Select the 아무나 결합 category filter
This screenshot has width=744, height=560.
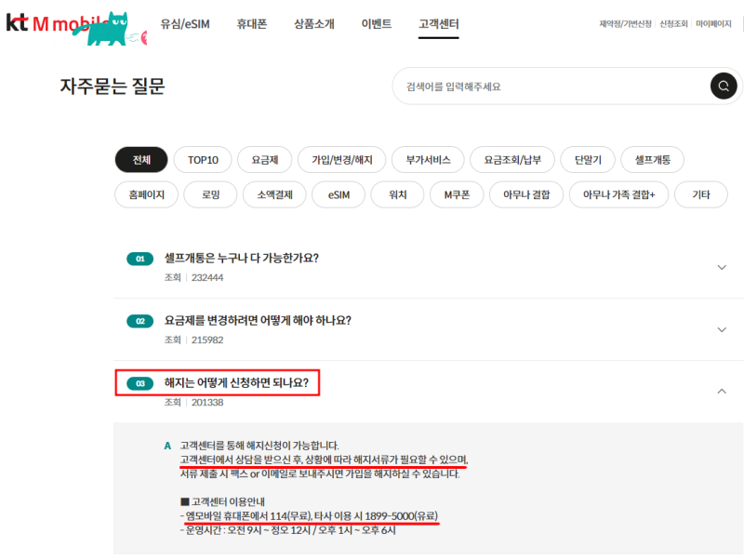(x=526, y=194)
